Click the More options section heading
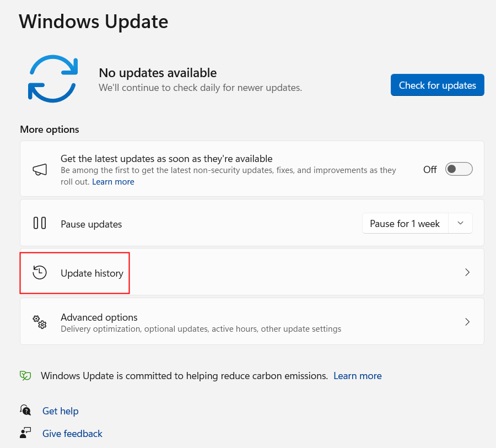496x448 pixels. (50, 129)
